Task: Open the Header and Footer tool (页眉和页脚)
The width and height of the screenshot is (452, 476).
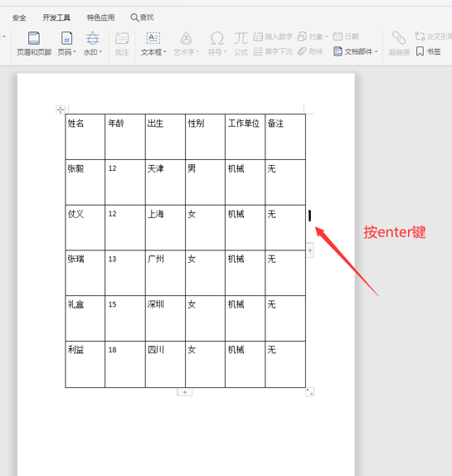Action: click(x=34, y=38)
